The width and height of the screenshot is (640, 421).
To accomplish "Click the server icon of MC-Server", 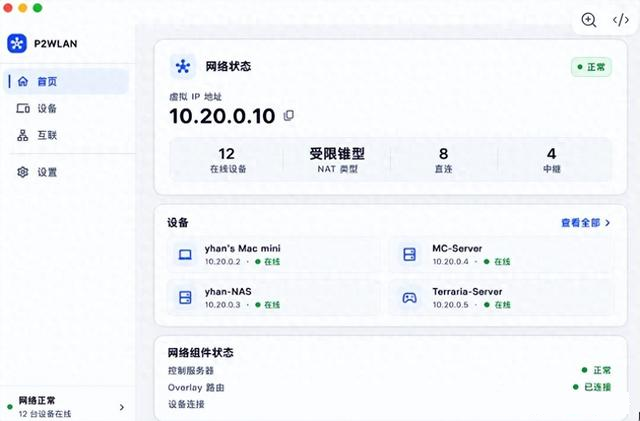I will click(409, 254).
